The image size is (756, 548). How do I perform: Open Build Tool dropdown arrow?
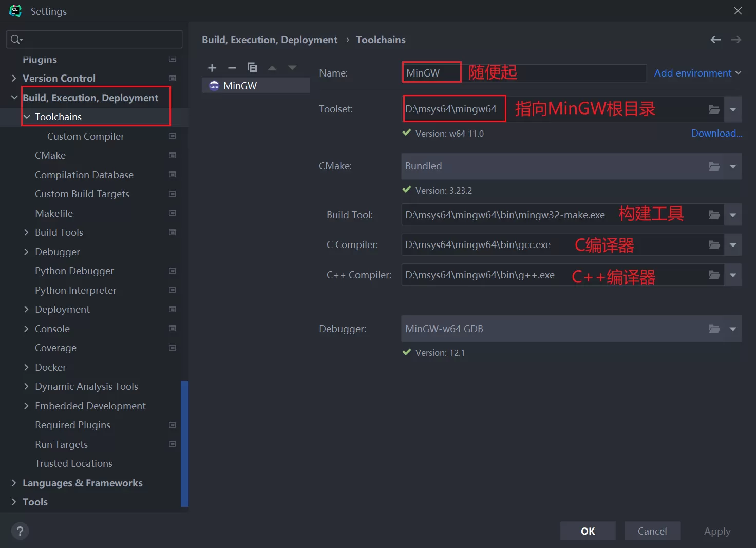(x=733, y=215)
